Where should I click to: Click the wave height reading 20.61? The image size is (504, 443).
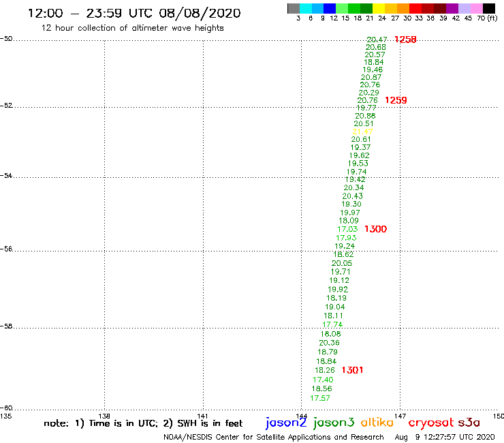click(361, 139)
